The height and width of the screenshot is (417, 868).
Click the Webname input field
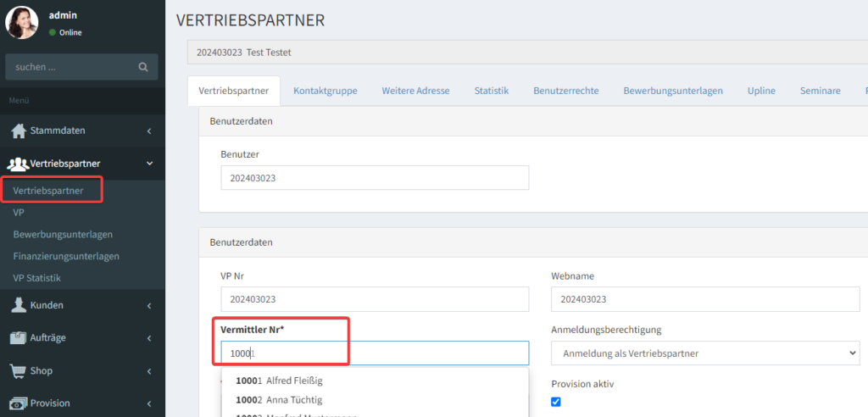pos(704,299)
